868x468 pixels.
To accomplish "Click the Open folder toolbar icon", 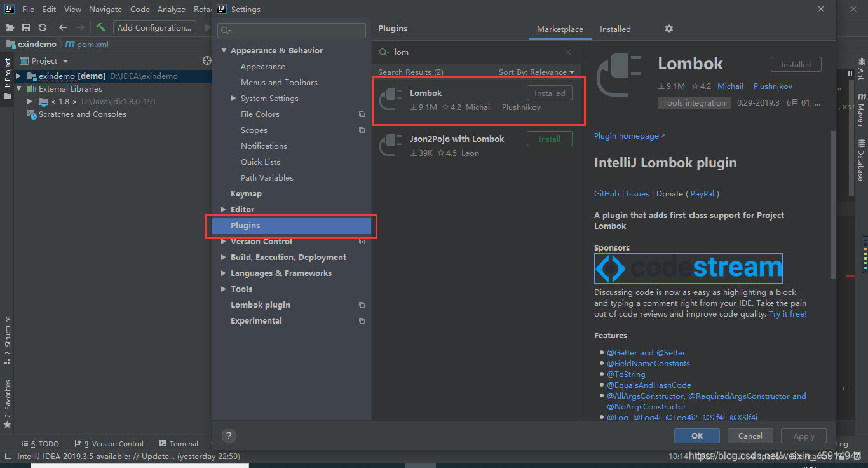I will 10,27.
